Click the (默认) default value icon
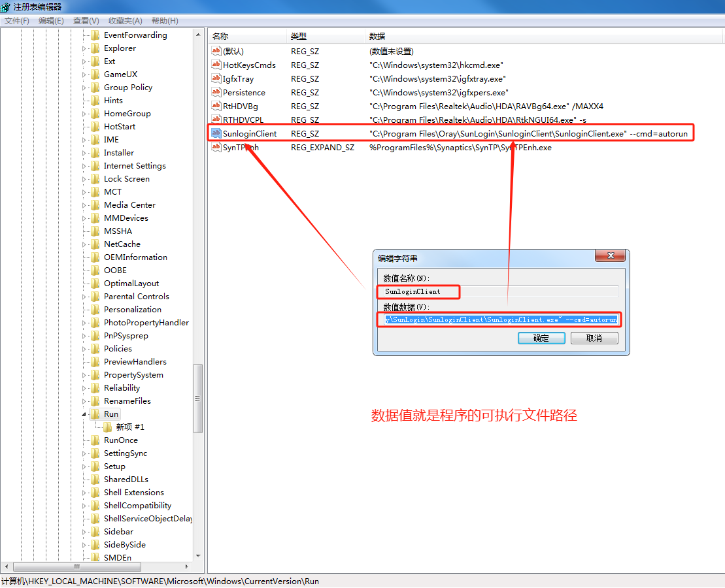725x588 pixels. 216,51
